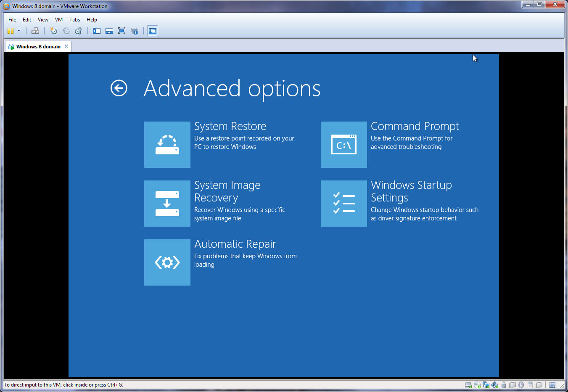Go back using the circled arrow
568x392 pixels.
[x=119, y=88]
